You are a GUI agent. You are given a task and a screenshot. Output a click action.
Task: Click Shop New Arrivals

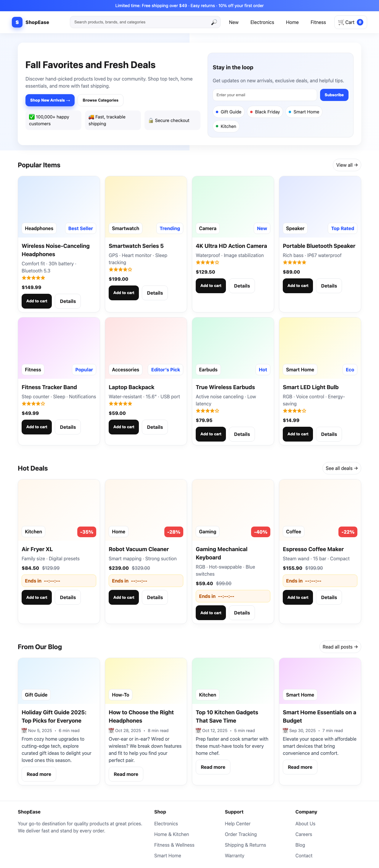coord(49,100)
